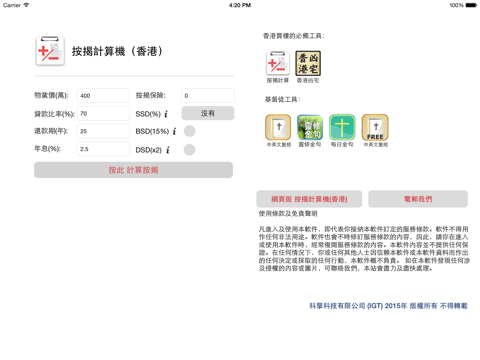Select the 年息(%) field showing 2.5

pos(103,149)
